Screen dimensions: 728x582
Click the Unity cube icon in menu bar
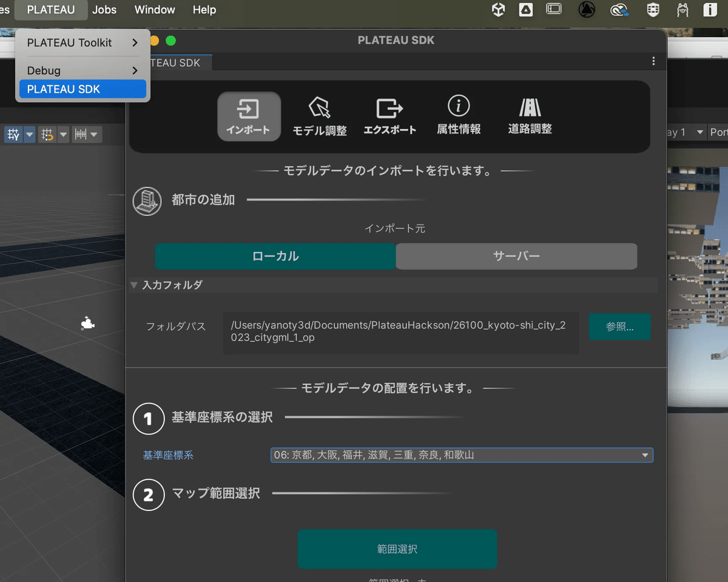click(x=498, y=10)
